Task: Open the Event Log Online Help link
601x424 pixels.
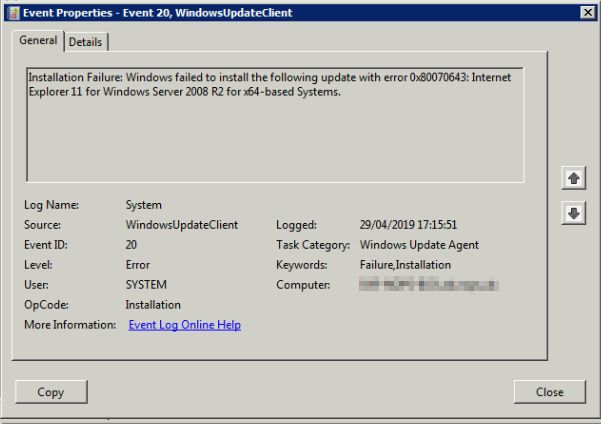Action: point(185,325)
